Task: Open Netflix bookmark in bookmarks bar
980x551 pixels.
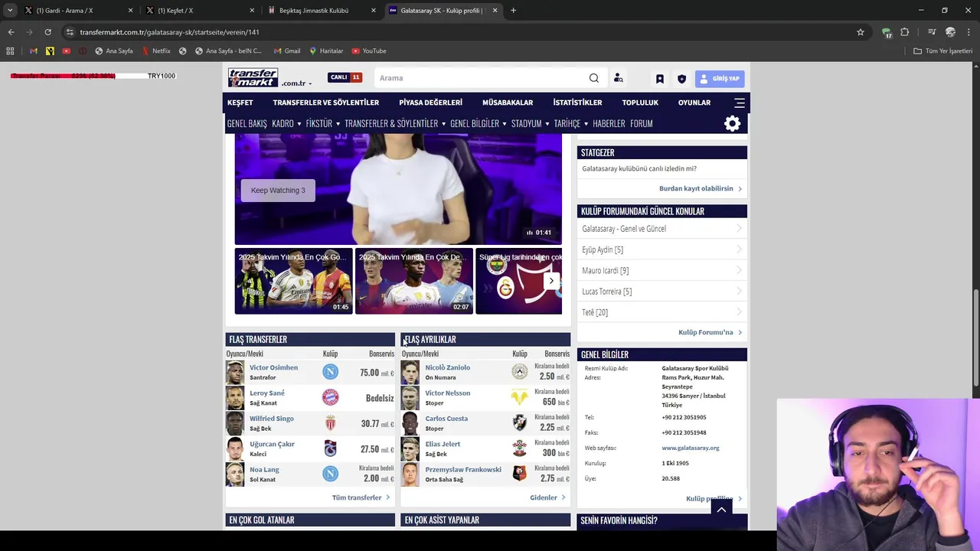Action: pyautogui.click(x=156, y=51)
